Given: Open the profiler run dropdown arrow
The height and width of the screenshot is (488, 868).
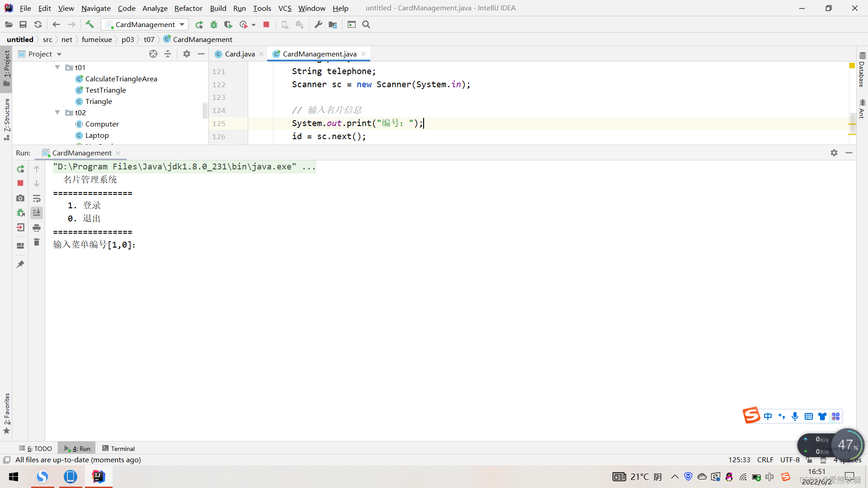Looking at the screenshot, I should click(254, 25).
